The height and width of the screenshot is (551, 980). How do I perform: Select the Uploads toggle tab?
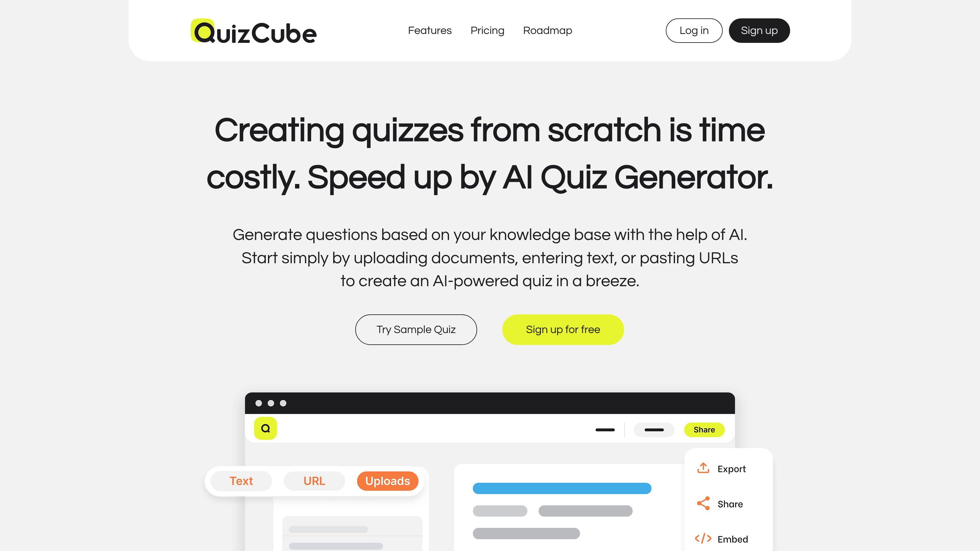click(388, 481)
